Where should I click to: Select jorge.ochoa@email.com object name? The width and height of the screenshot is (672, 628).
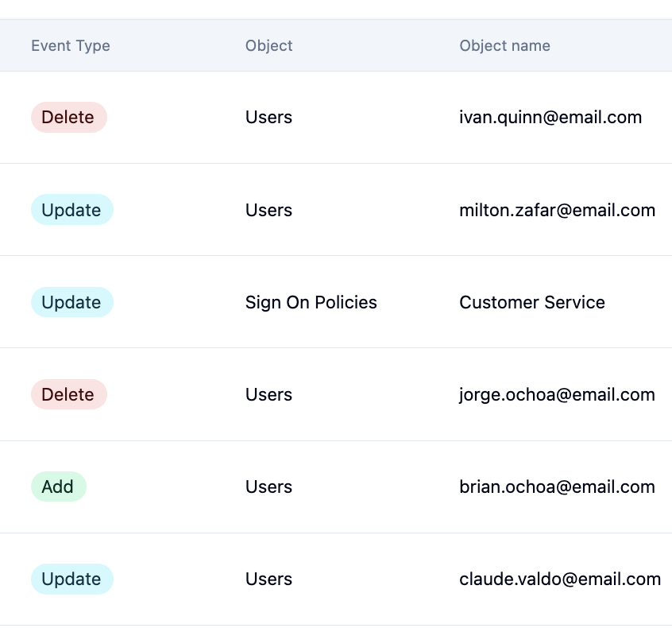[x=557, y=394]
